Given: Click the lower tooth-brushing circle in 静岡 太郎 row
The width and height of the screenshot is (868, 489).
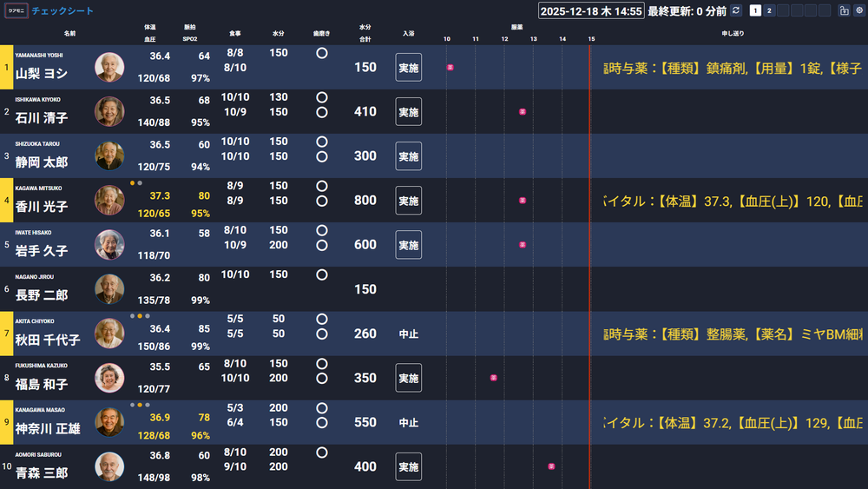Looking at the screenshot, I should point(322,156).
